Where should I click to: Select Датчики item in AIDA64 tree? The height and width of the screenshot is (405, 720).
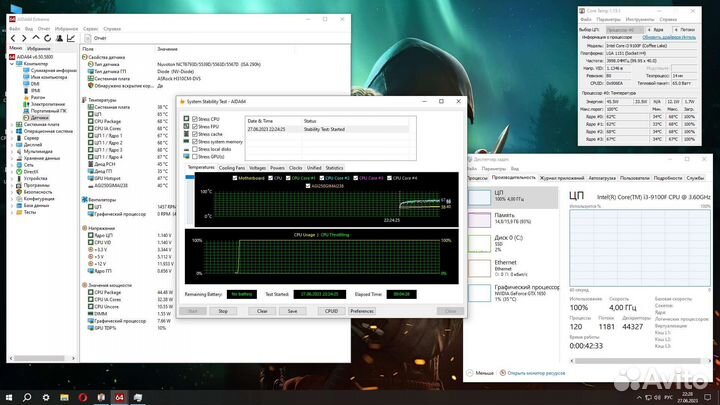click(x=39, y=118)
